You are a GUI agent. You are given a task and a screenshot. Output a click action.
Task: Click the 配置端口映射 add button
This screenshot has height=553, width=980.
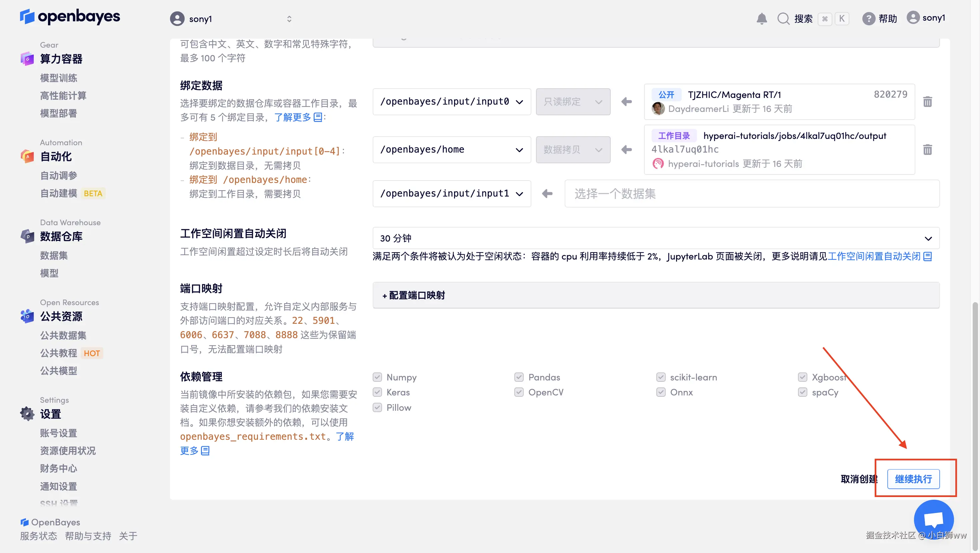click(414, 295)
